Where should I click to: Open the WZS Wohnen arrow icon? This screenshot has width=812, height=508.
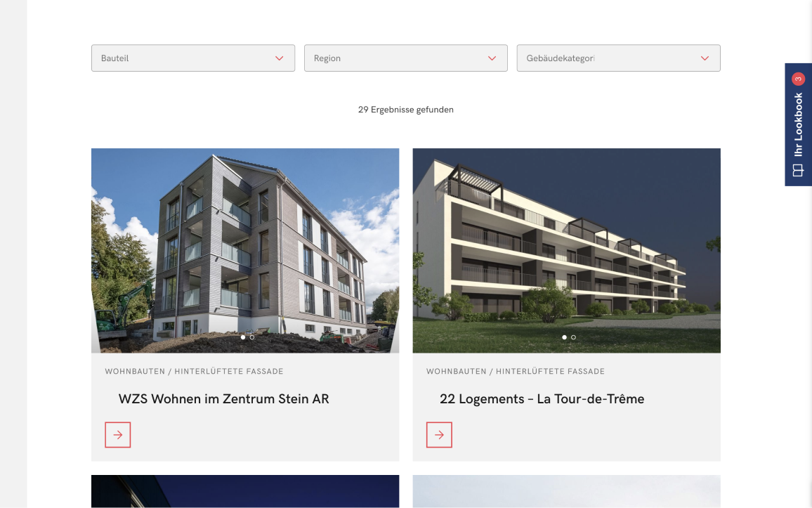pos(117,435)
